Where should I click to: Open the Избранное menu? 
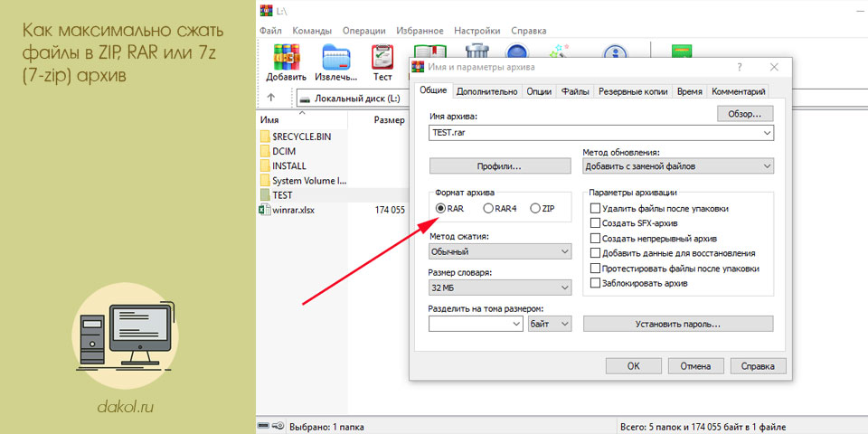coord(420,31)
